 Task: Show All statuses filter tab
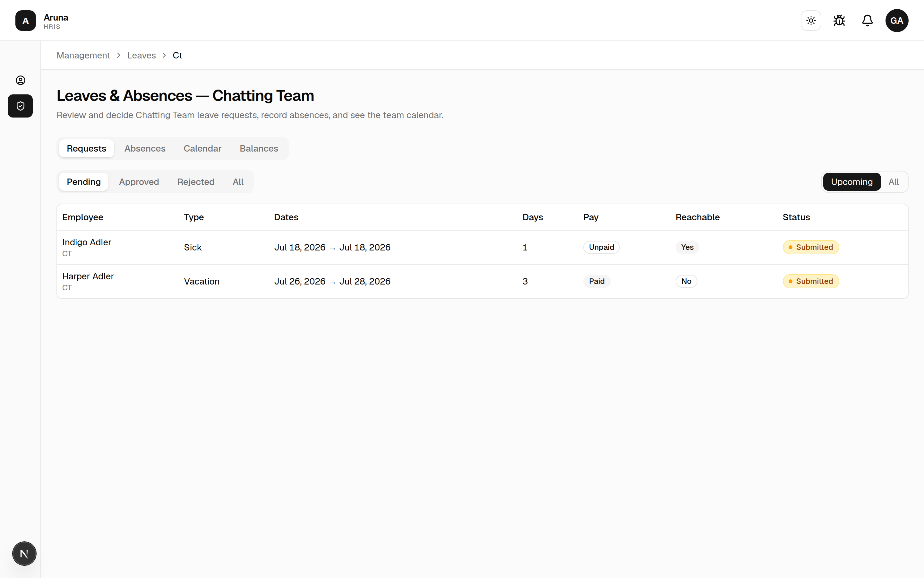tap(238, 181)
